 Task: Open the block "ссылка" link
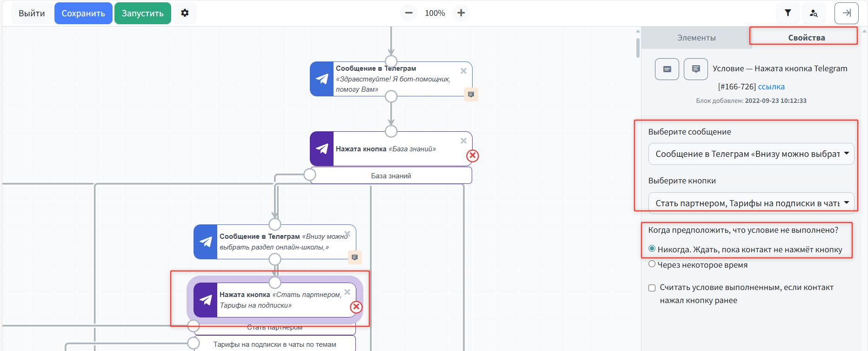click(771, 87)
